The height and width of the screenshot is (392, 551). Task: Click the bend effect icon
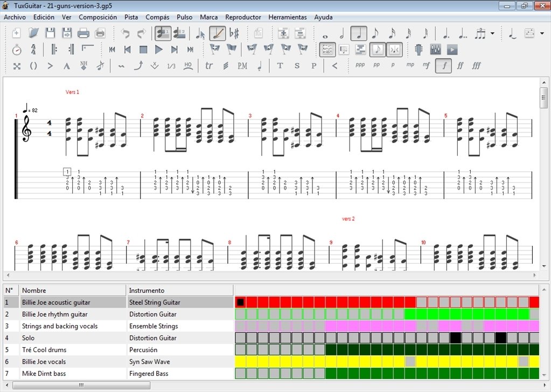(x=139, y=66)
